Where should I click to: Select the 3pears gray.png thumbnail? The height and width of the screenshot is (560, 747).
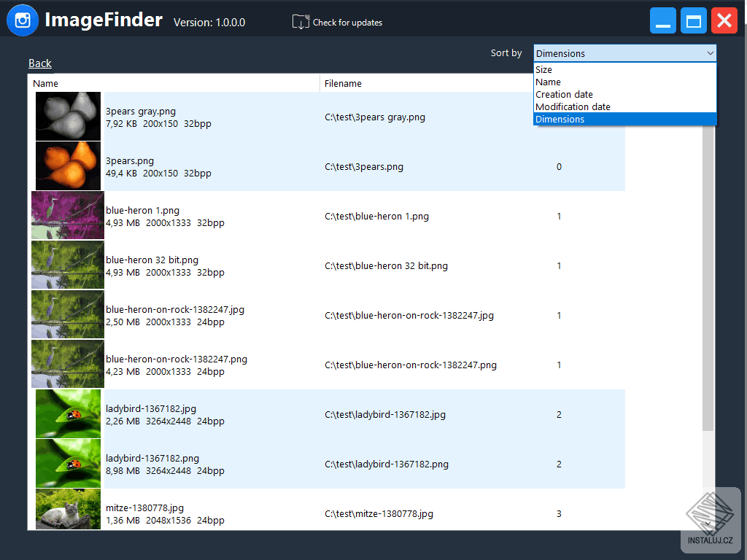click(68, 117)
